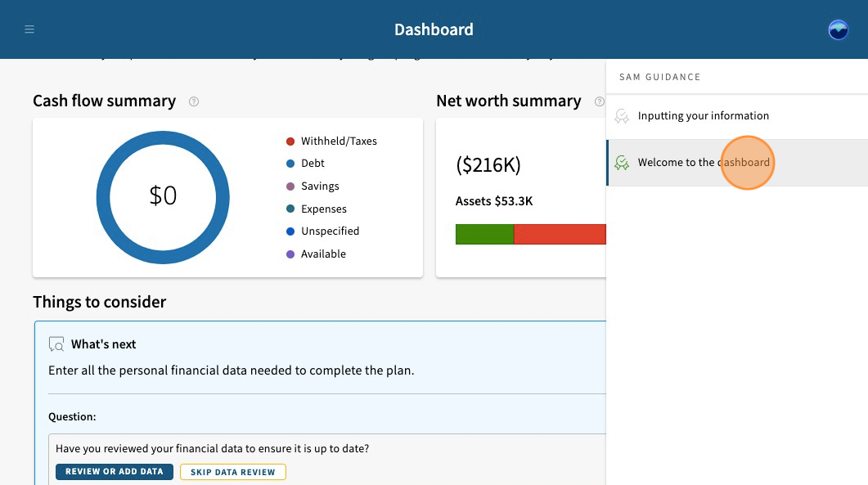Click the Things to consider heading

point(99,302)
